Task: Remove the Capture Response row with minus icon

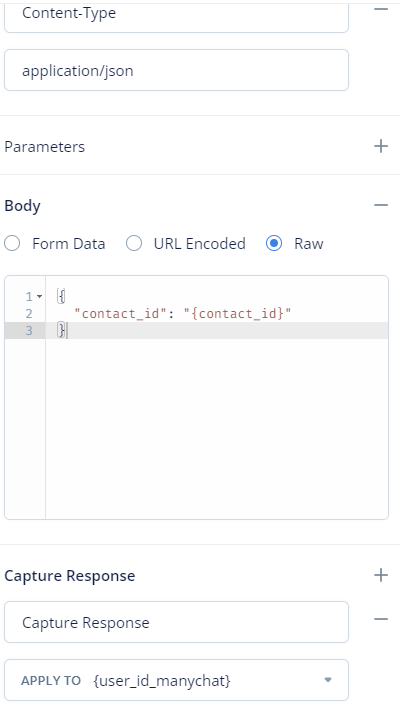Action: [381, 619]
